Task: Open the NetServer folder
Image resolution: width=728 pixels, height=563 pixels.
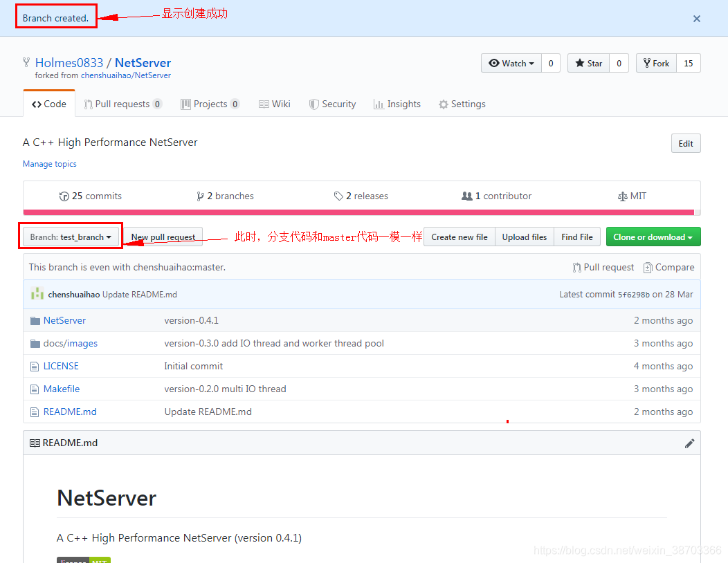Action: pos(64,320)
